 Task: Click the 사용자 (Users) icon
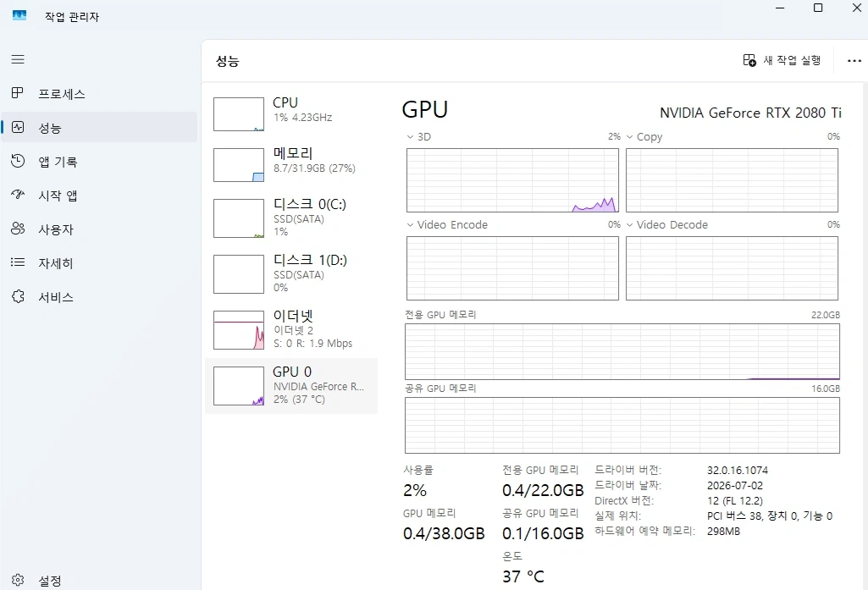18,229
